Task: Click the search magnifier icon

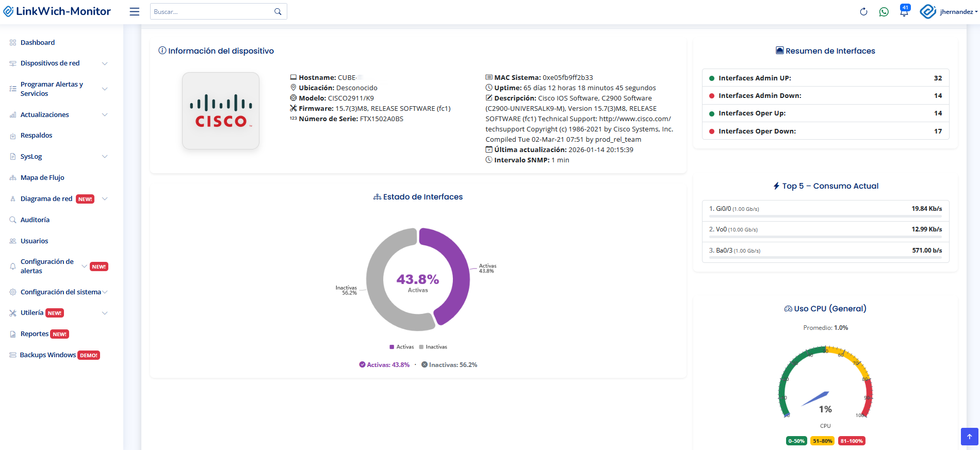Action: [x=277, y=12]
